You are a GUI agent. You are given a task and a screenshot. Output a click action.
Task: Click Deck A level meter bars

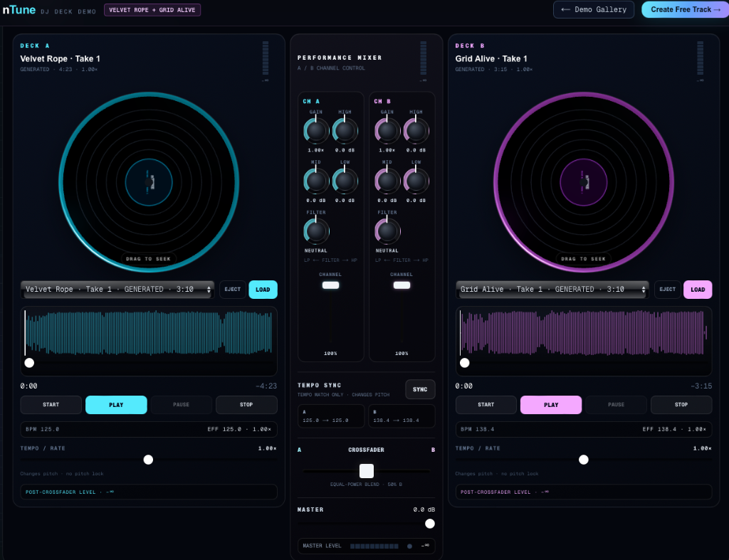coord(266,58)
